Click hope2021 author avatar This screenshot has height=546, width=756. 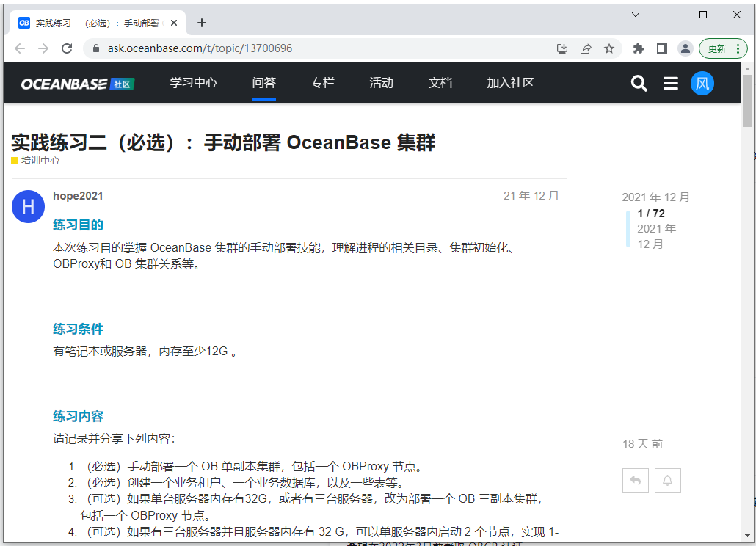click(x=28, y=206)
